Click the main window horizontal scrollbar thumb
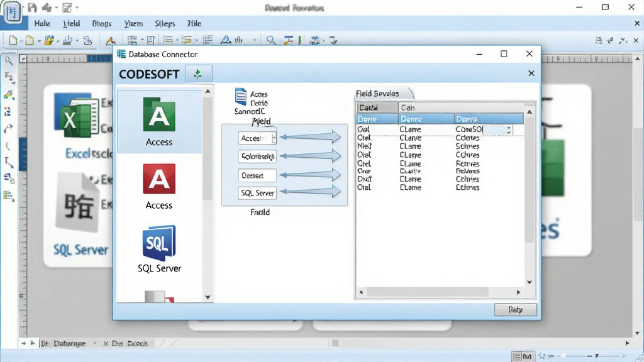 point(335,343)
